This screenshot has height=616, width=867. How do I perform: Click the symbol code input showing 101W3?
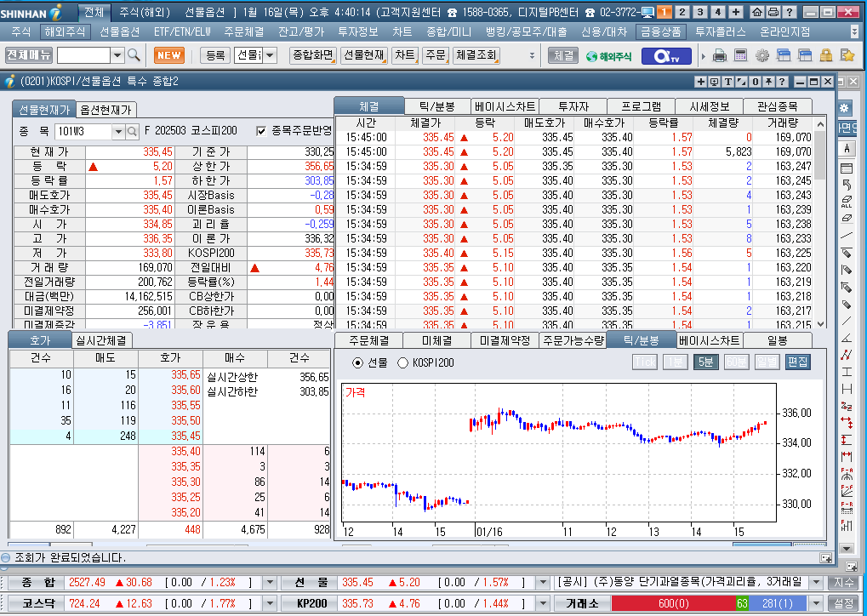pyautogui.click(x=83, y=132)
